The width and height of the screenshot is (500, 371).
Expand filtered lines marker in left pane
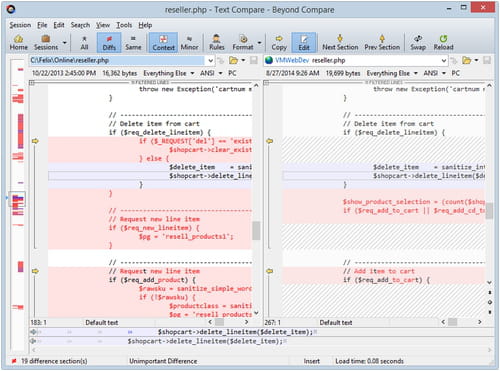32,83
